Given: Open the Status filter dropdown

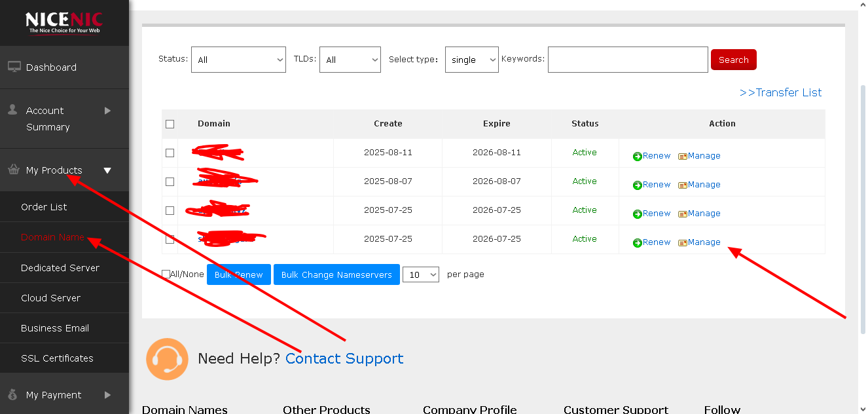Looking at the screenshot, I should (238, 60).
